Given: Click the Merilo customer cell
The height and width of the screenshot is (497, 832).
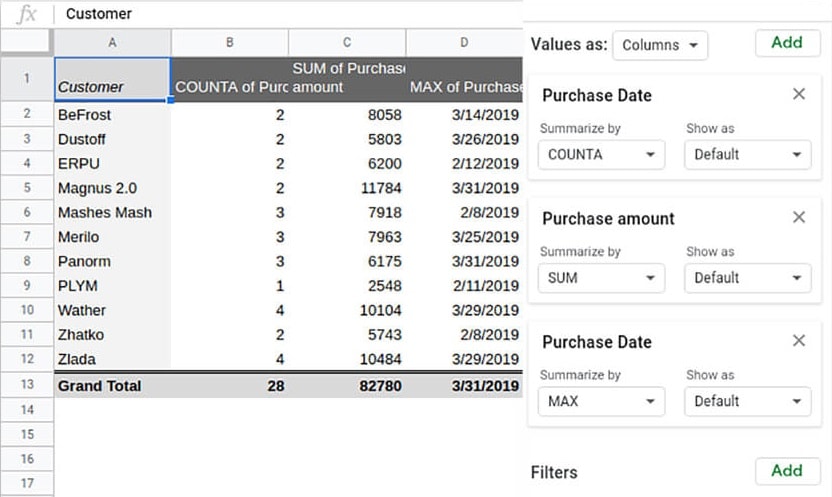Looking at the screenshot, I should click(x=112, y=237).
